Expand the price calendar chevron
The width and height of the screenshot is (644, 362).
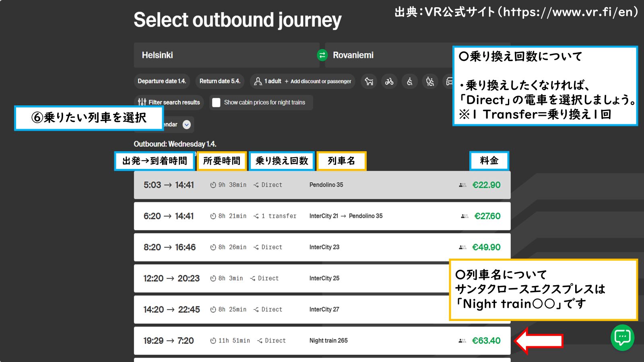[186, 125]
